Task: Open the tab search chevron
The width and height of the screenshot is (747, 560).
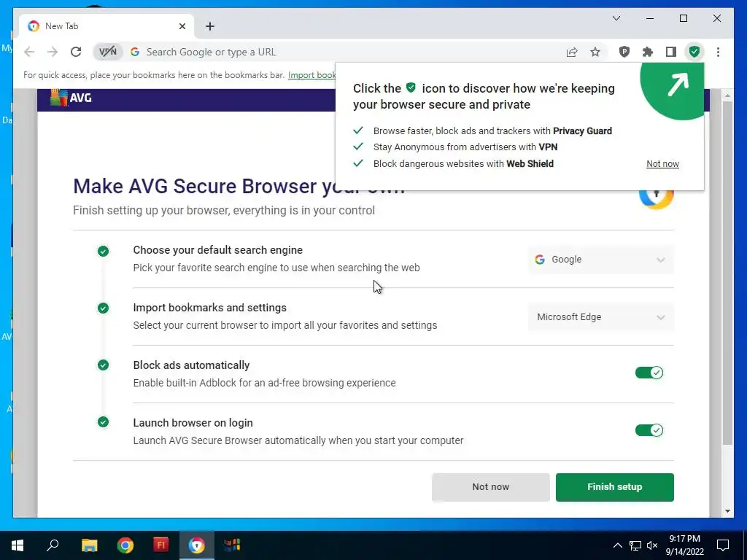Action: pos(616,18)
